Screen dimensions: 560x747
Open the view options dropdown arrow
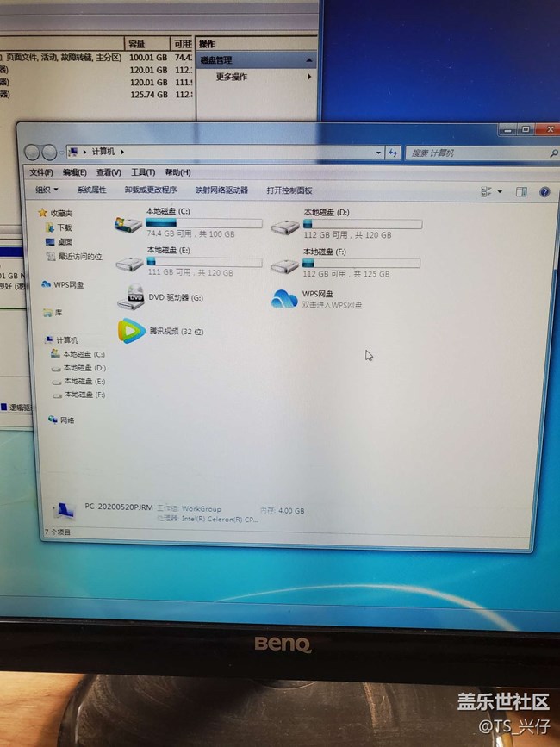[x=499, y=191]
